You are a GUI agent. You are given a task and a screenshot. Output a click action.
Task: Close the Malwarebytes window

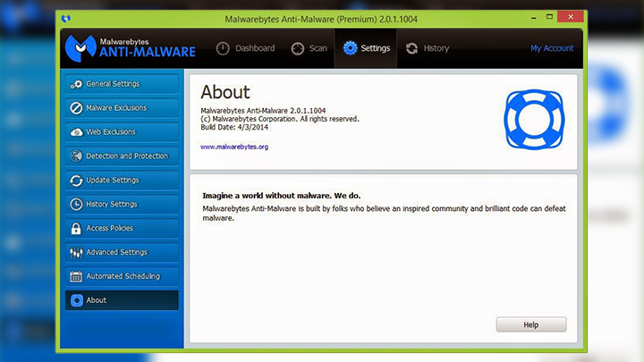pos(571,17)
